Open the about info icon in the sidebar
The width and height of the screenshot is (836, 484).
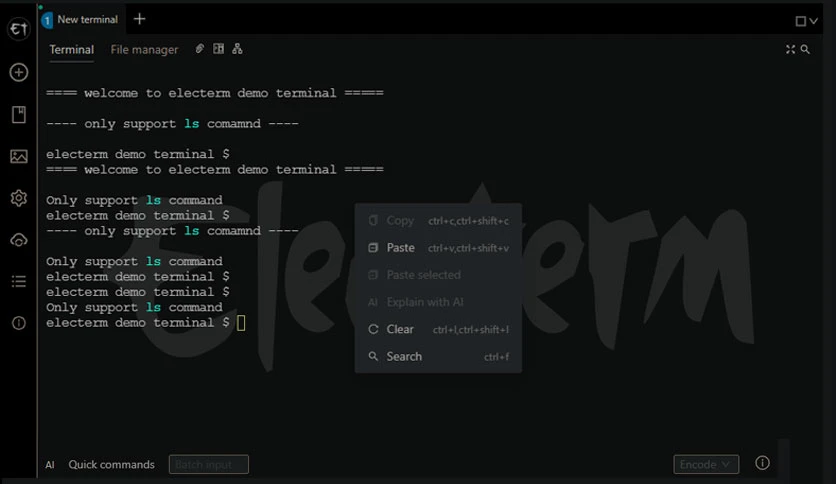[x=19, y=323]
